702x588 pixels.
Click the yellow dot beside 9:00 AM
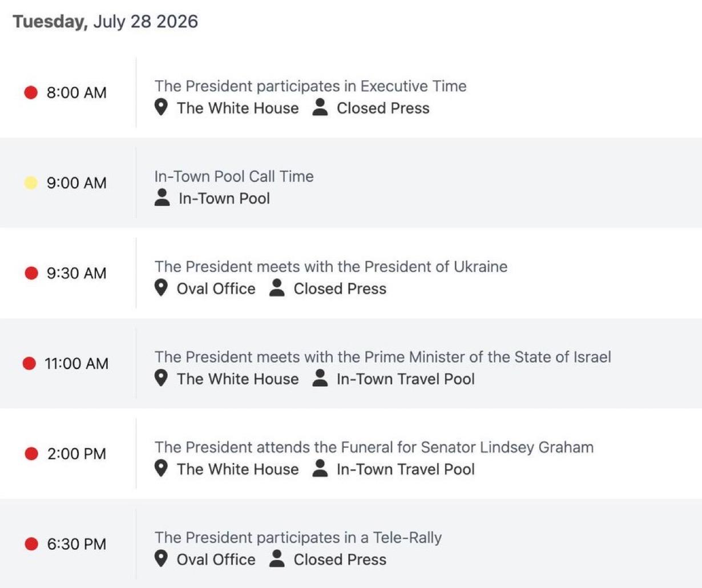click(31, 183)
